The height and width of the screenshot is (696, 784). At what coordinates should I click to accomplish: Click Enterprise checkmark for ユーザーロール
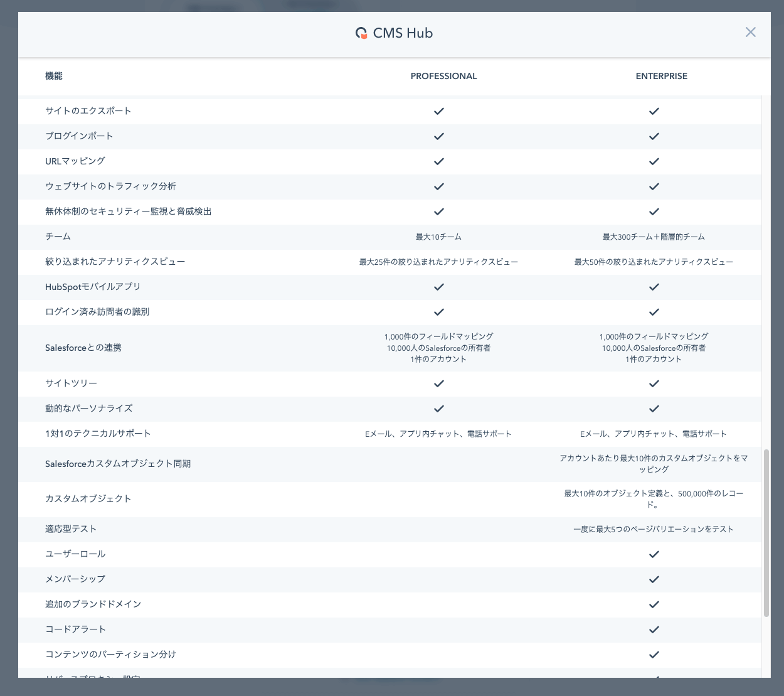[x=654, y=554]
